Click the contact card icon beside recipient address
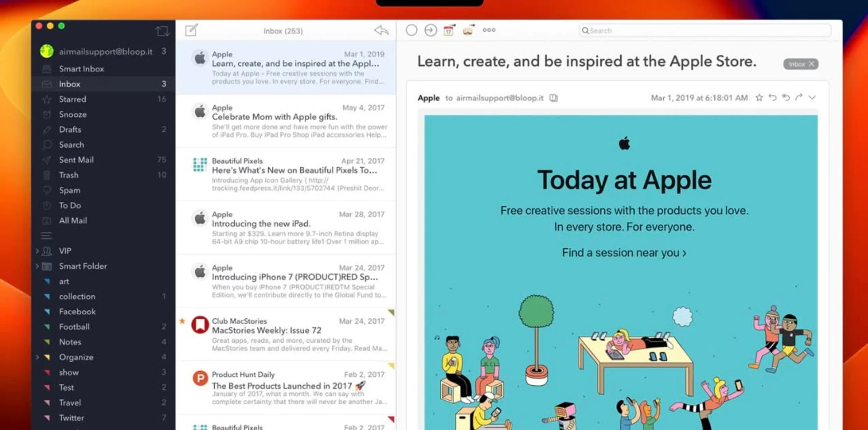The height and width of the screenshot is (430, 868). pyautogui.click(x=553, y=98)
